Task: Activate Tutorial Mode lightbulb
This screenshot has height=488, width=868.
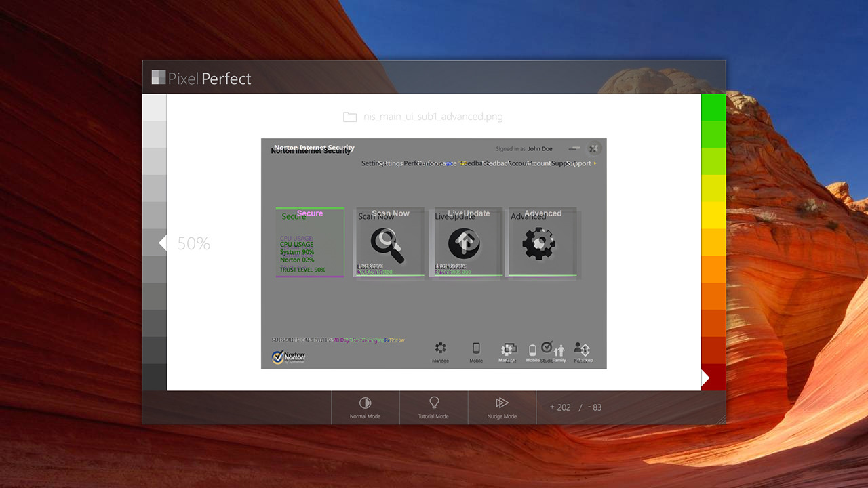Action: click(x=434, y=407)
